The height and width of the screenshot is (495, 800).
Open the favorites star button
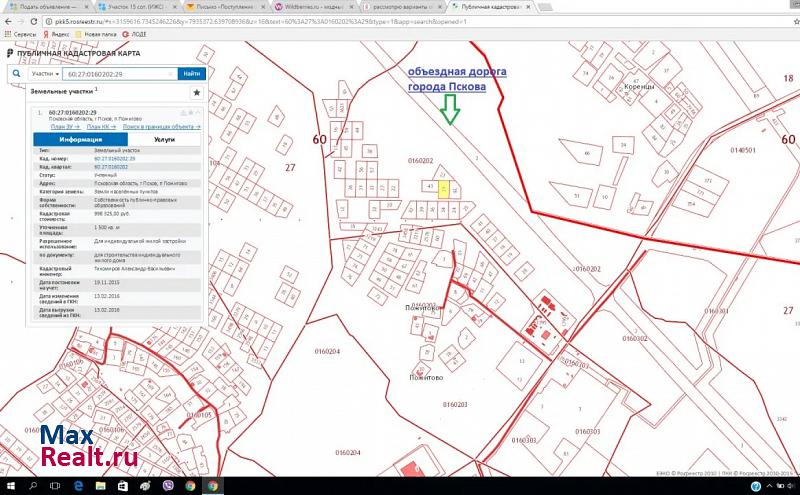(196, 92)
